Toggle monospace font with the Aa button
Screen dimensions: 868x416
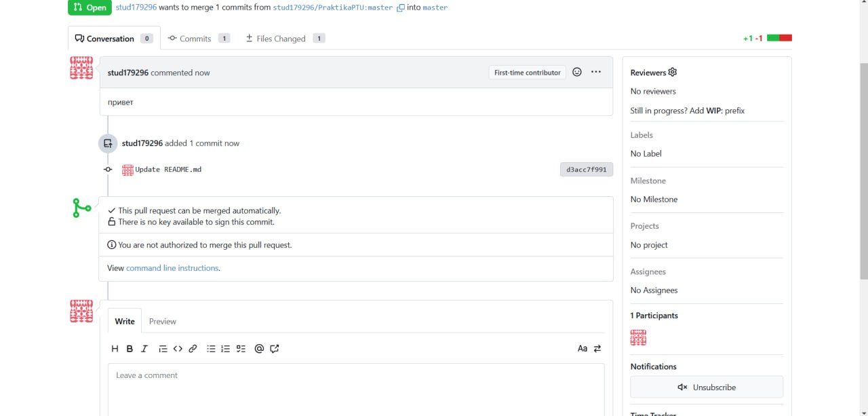(582, 349)
